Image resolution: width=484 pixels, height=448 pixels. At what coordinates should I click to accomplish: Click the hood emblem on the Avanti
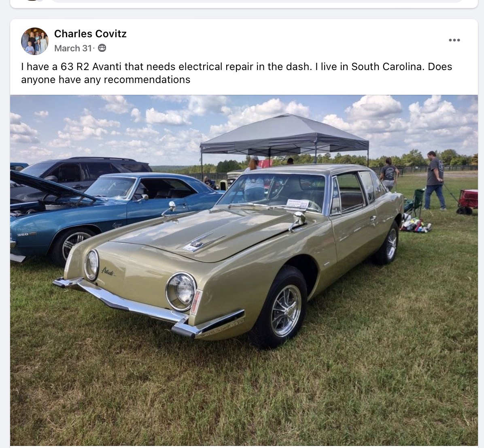point(197,244)
